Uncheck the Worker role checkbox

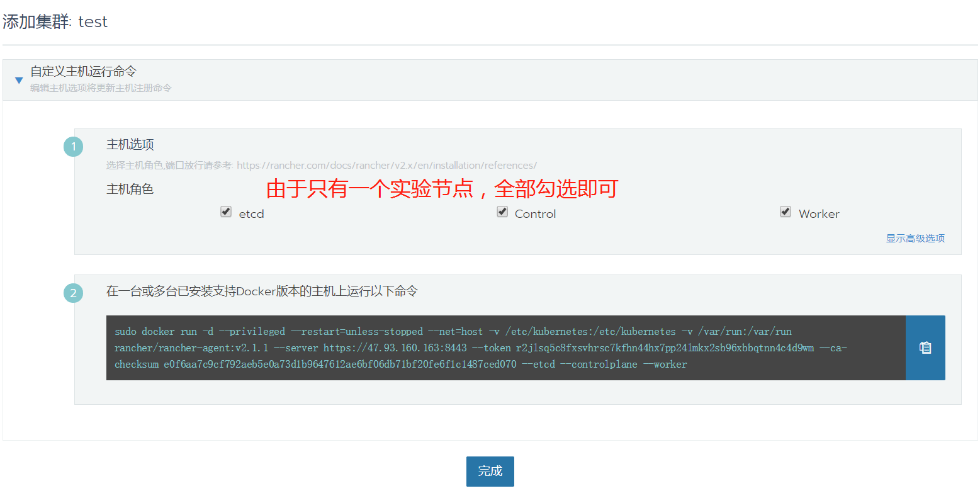pyautogui.click(x=786, y=212)
